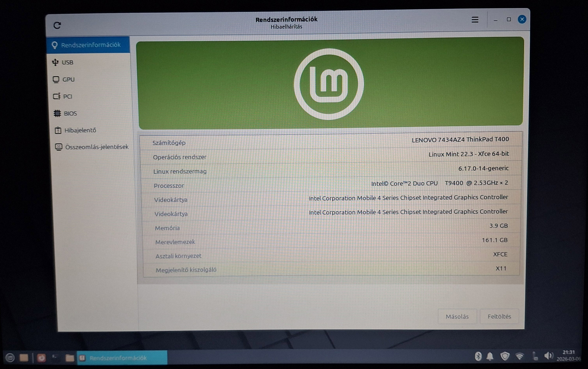588x369 pixels.
Task: Open the Linux Mint start menu
Action: 10,357
